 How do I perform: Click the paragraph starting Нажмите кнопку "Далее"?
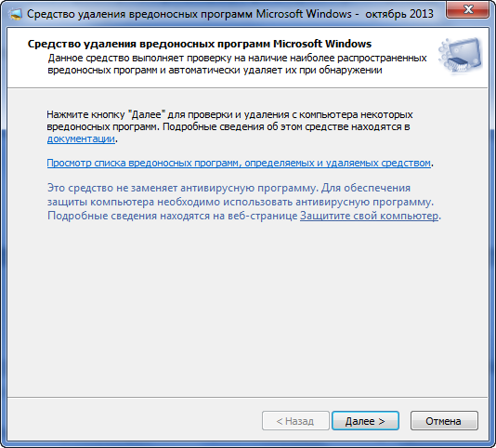point(230,126)
